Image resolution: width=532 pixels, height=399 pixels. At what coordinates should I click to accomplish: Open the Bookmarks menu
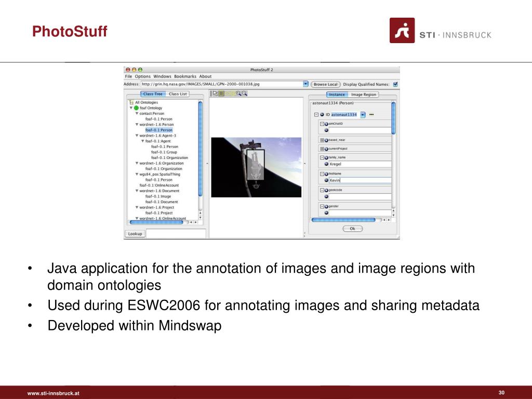tap(185, 76)
